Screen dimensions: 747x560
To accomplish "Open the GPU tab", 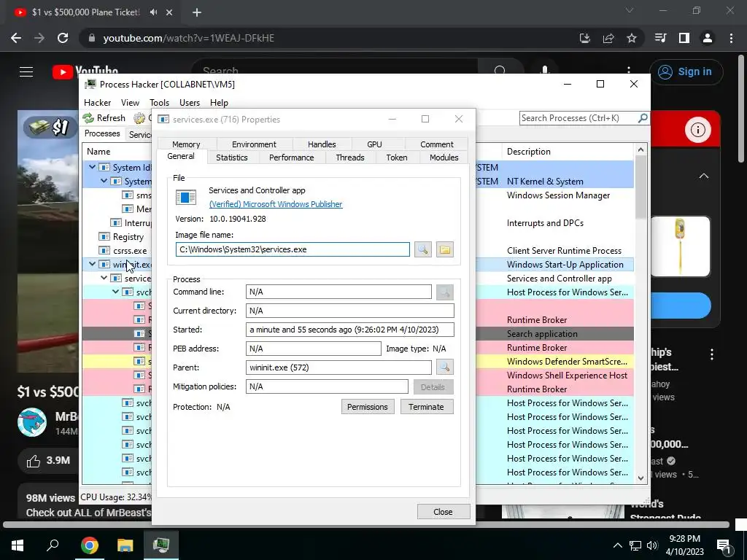I will pyautogui.click(x=374, y=144).
